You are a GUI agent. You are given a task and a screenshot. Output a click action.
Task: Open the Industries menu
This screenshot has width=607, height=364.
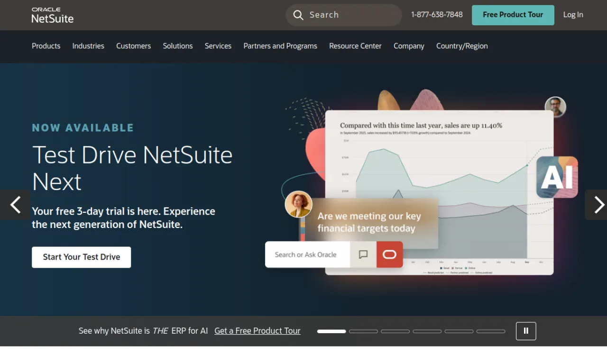click(x=88, y=46)
